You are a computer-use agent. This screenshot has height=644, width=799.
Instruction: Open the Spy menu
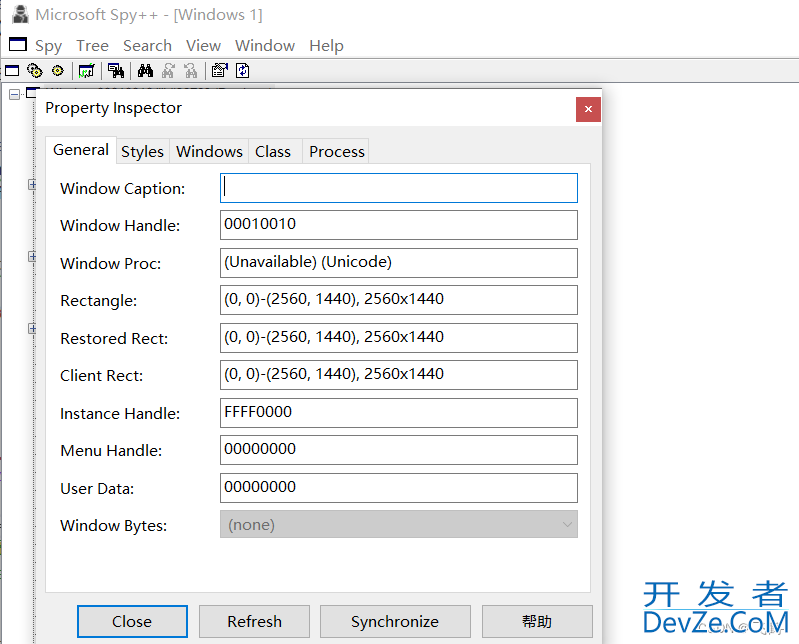coord(48,46)
